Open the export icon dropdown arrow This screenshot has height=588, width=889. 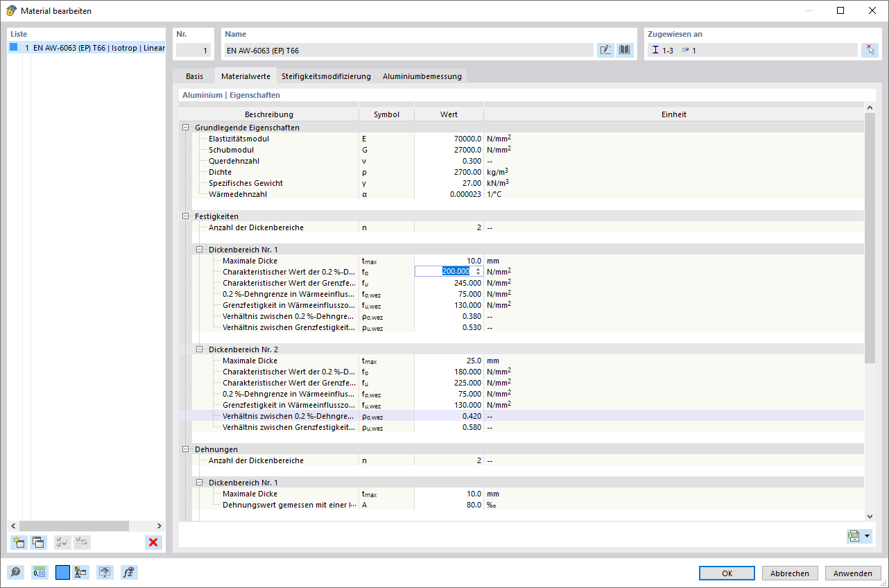pyautogui.click(x=868, y=536)
